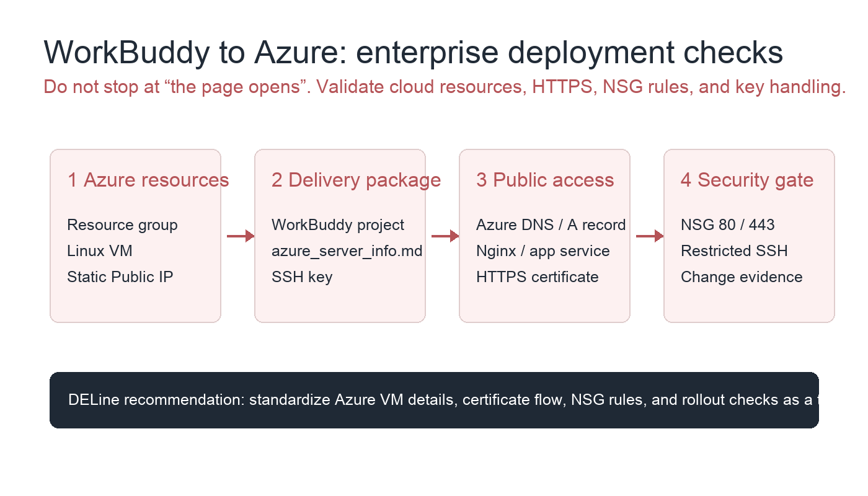Select the "SSH key" line
The width and height of the screenshot is (868, 496).
pos(302,277)
